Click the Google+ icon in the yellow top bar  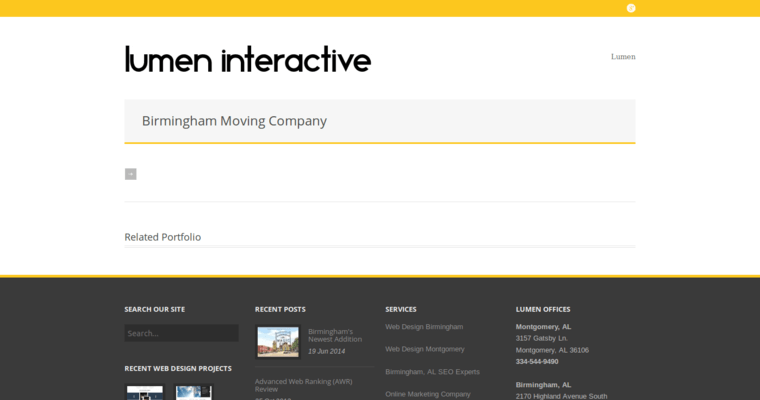pos(631,8)
